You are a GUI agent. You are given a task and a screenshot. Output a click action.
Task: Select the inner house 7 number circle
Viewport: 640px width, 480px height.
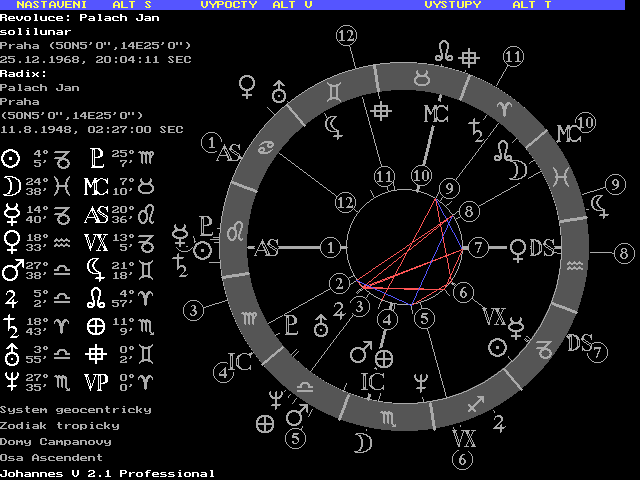point(479,246)
